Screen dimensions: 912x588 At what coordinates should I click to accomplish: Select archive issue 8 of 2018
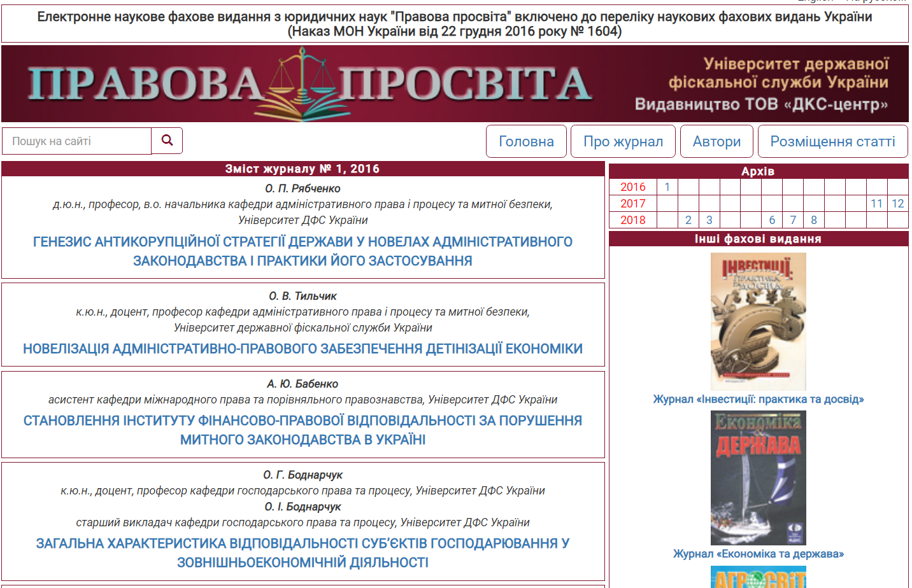(814, 220)
